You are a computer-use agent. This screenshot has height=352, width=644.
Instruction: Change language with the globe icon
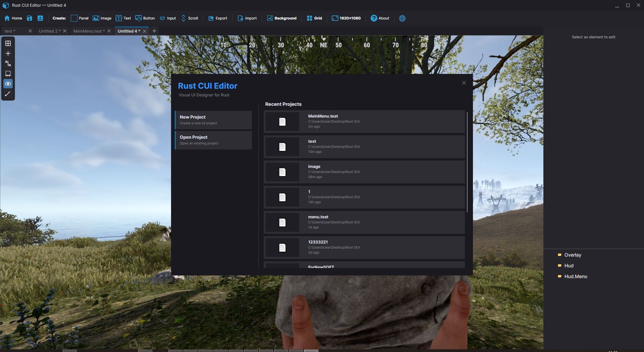[x=402, y=18]
